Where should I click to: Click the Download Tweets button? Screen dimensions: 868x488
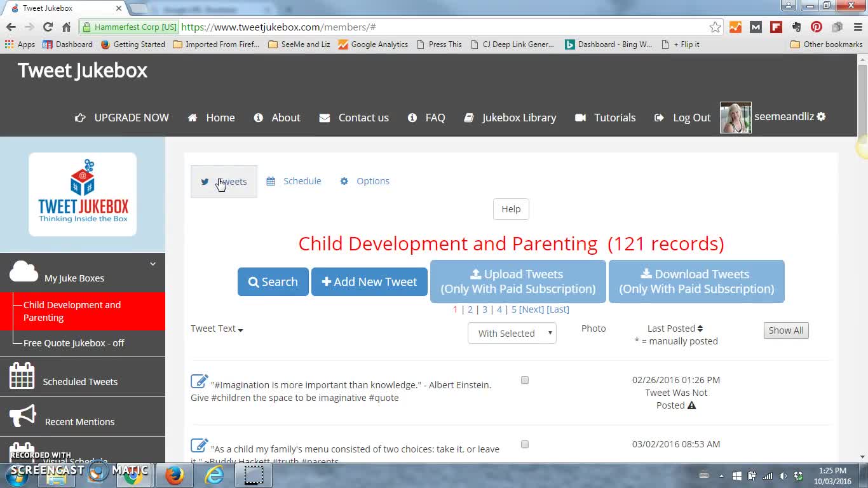tap(696, 281)
